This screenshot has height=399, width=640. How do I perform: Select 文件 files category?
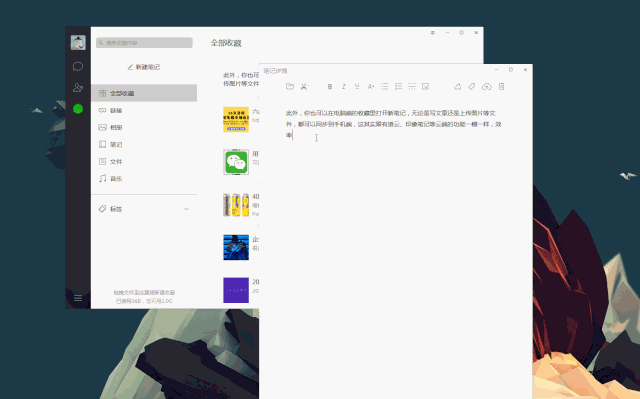tap(144, 162)
